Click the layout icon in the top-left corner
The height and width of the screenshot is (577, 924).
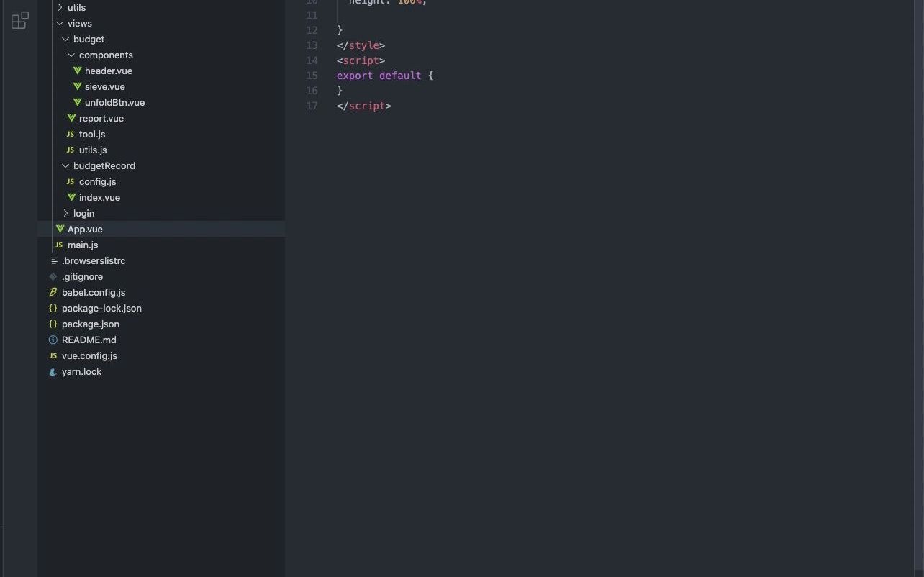pyautogui.click(x=19, y=20)
